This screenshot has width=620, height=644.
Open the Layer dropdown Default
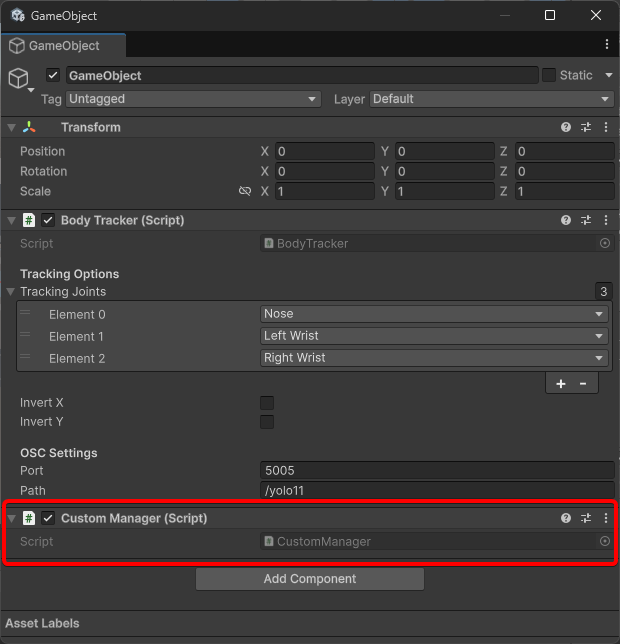[491, 99]
